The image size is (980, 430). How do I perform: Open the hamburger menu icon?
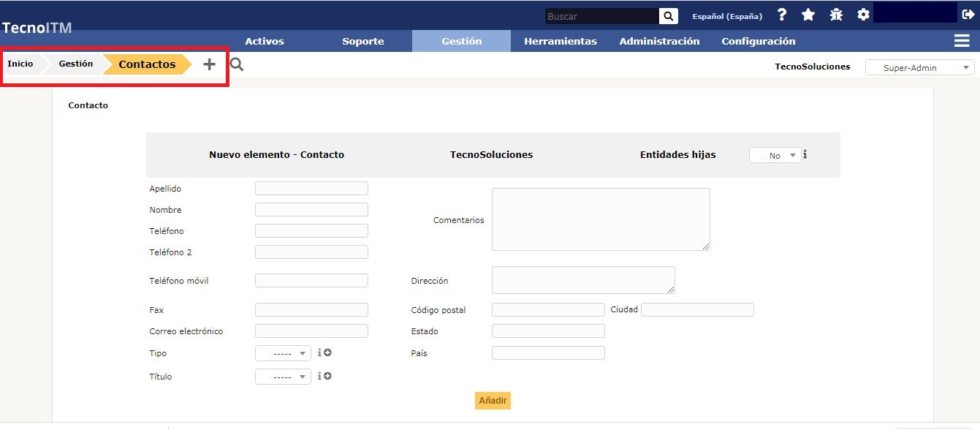962,41
